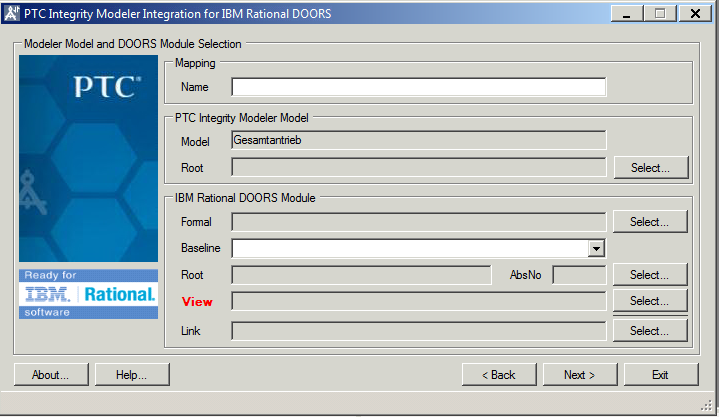This screenshot has height=417, width=719.
Task: Click the Mapping Name text field
Action: (x=419, y=87)
